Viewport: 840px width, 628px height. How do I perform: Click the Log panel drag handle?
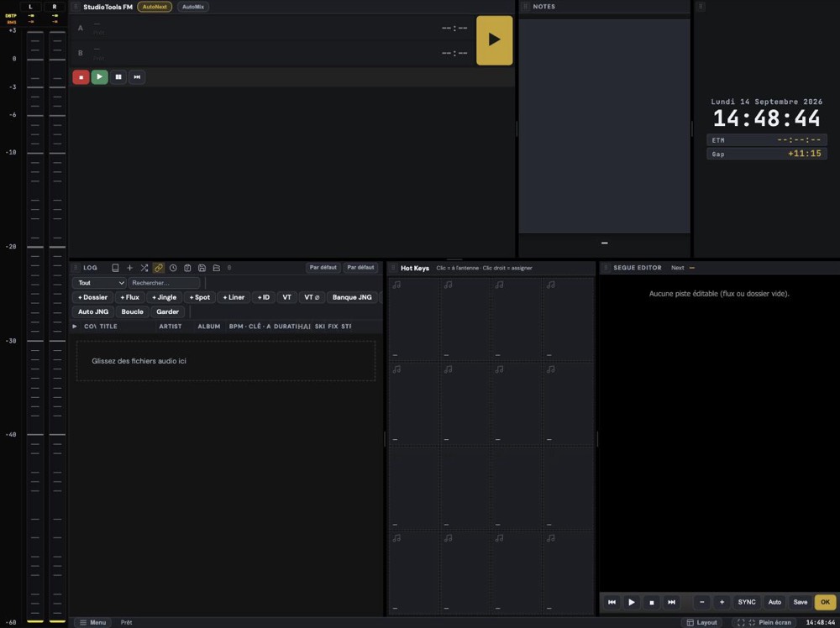click(76, 268)
